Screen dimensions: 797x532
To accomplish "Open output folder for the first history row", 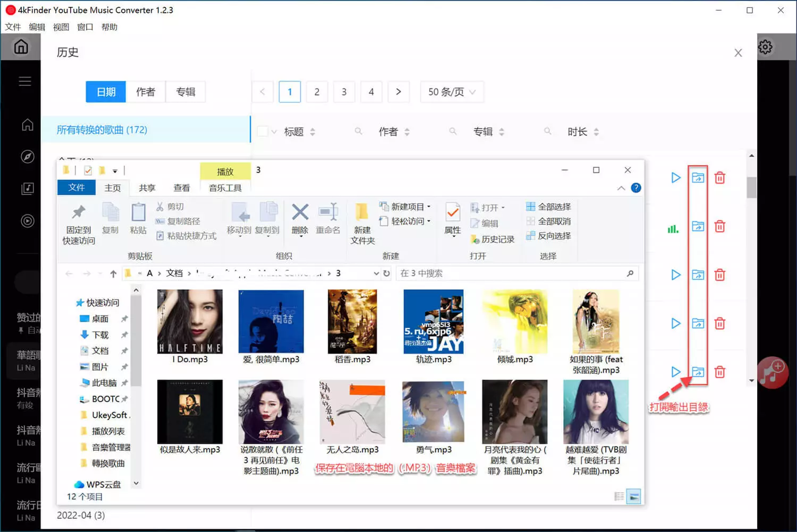I will tap(698, 178).
